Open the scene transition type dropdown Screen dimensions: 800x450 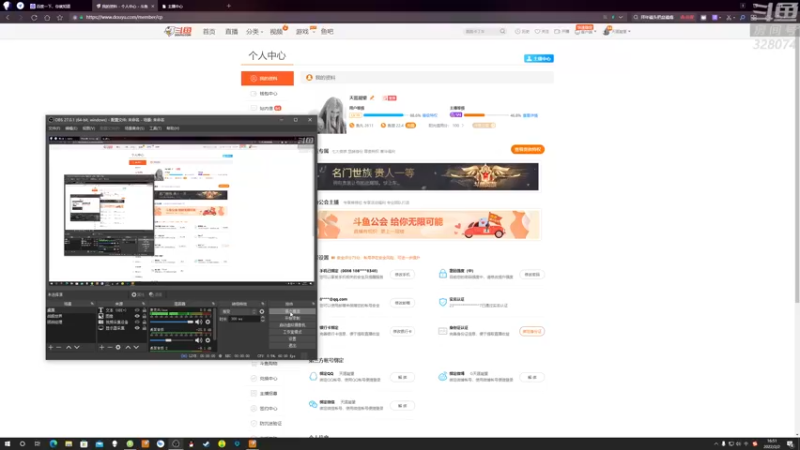(x=239, y=311)
